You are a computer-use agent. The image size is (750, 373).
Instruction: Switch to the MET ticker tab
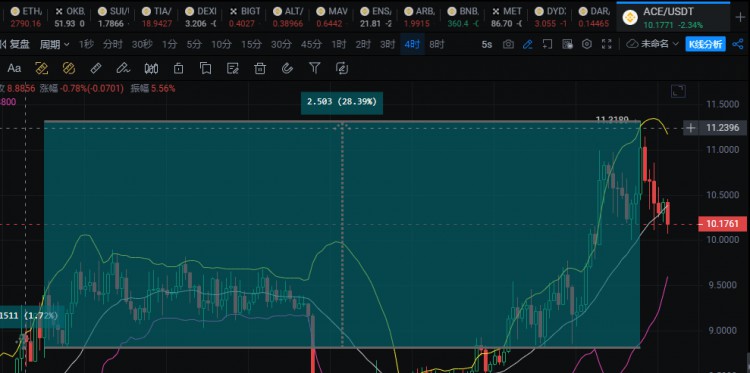508,17
